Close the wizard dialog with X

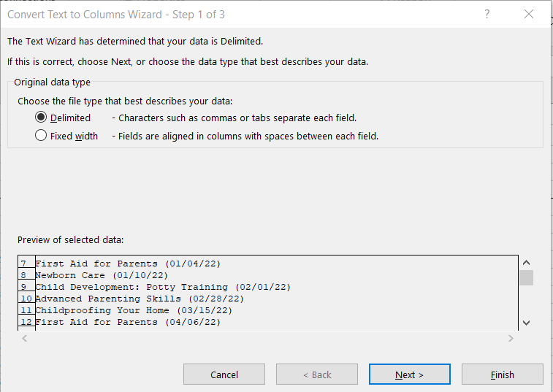(529, 14)
